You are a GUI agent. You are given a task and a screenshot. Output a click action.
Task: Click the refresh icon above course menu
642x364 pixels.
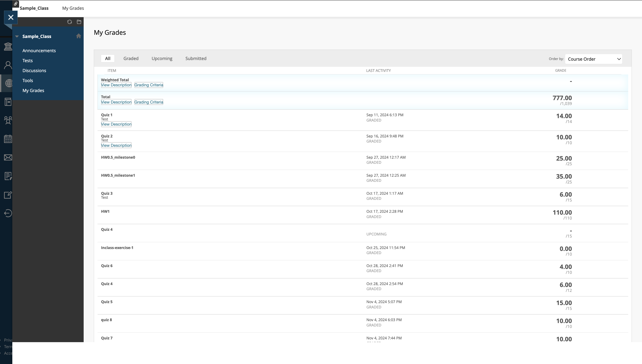(x=70, y=22)
